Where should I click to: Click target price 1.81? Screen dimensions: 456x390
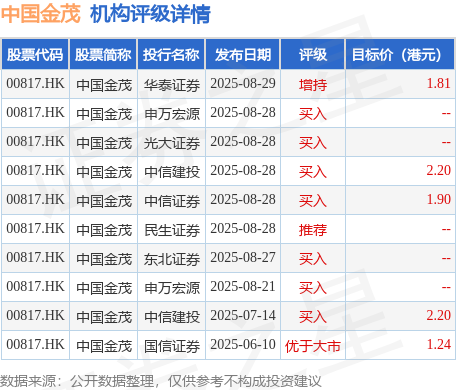tap(439, 83)
